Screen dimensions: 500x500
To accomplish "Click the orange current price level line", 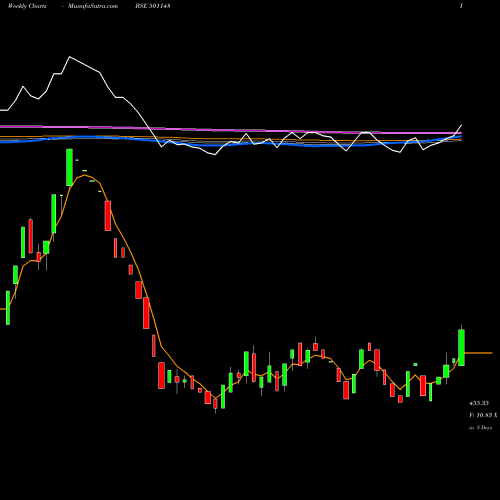I will (x=478, y=353).
